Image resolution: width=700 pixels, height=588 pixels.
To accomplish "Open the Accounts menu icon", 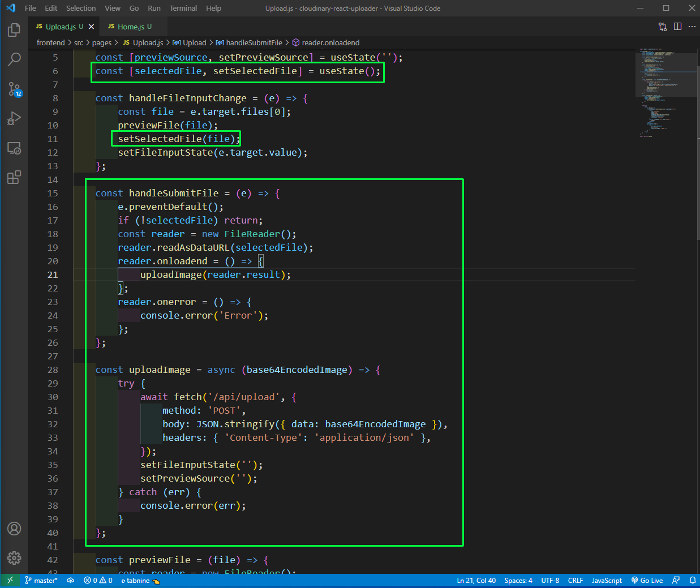I will [x=14, y=529].
